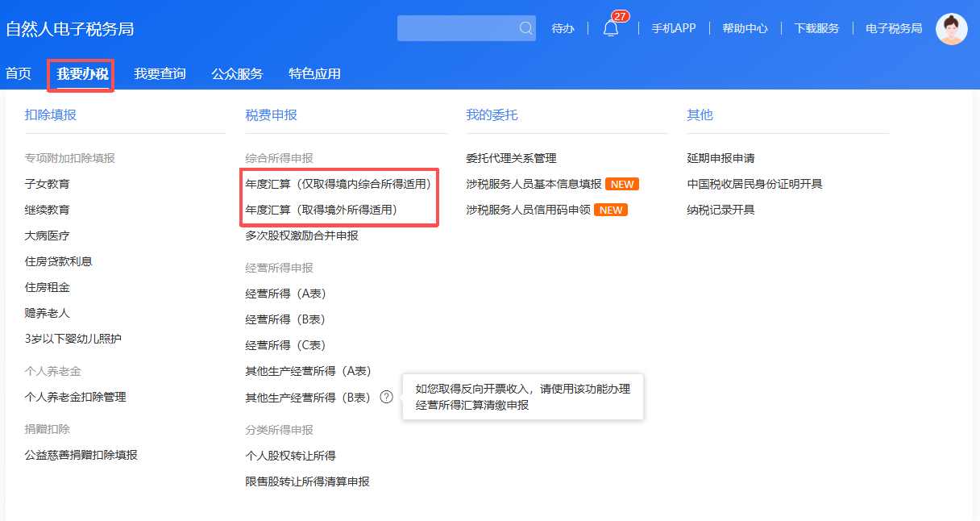The width and height of the screenshot is (980, 521).
Task: Open the 待办 to-do link
Action: point(563,28)
